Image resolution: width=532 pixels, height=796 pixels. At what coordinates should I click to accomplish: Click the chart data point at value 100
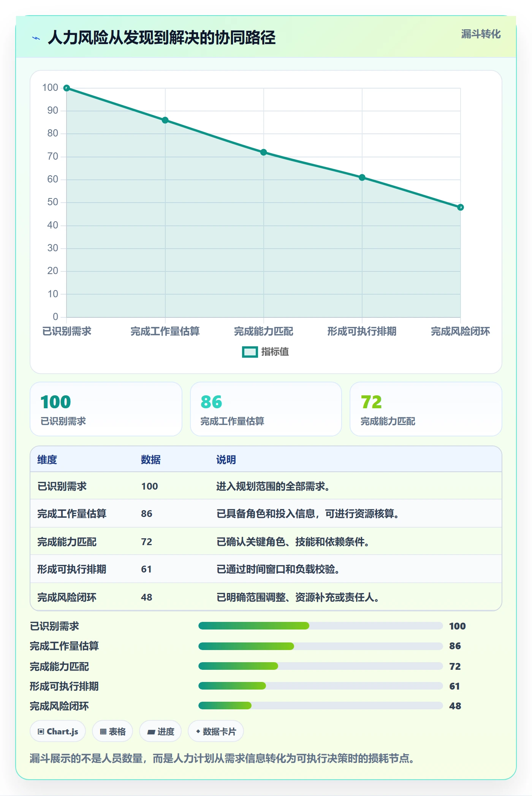pyautogui.click(x=66, y=88)
